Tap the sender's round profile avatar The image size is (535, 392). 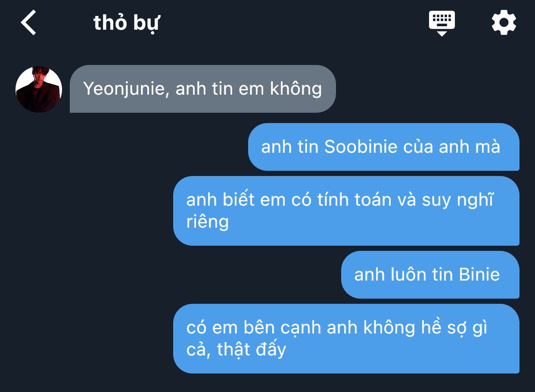[x=39, y=90]
